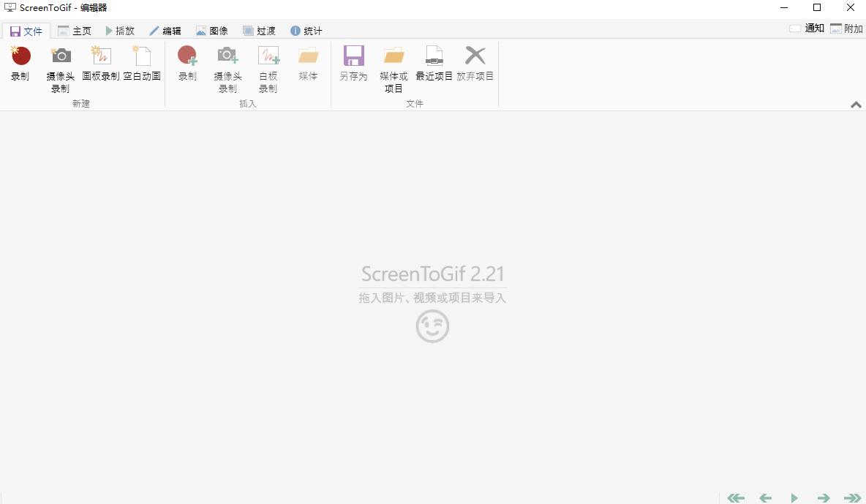The height and width of the screenshot is (504, 866).
Task: Open recent projects (最近项目)
Action: point(434,63)
